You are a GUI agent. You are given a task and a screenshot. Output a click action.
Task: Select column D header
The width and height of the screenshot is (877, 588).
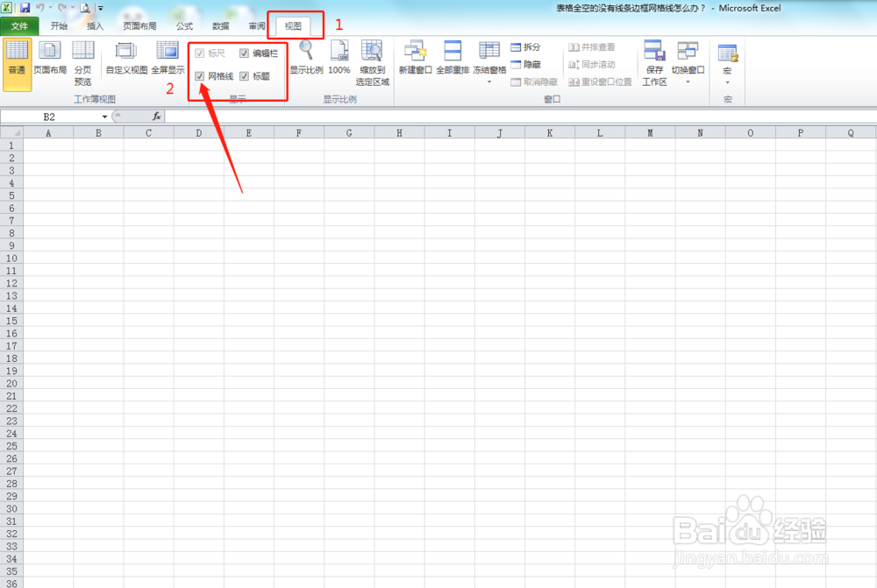(x=198, y=133)
